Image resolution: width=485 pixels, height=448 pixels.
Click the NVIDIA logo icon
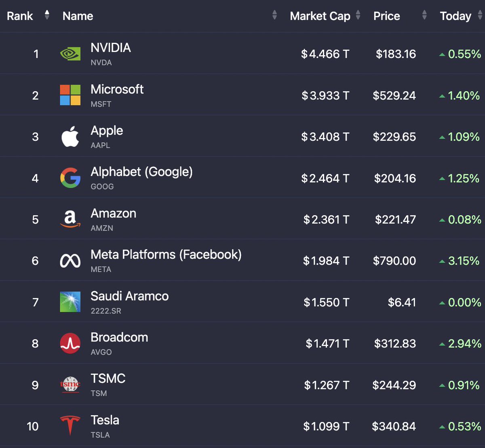(70, 54)
